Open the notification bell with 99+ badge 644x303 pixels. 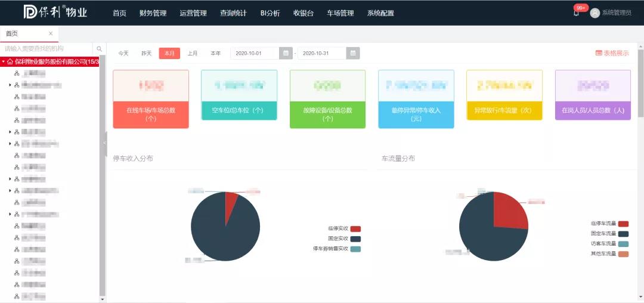576,13
